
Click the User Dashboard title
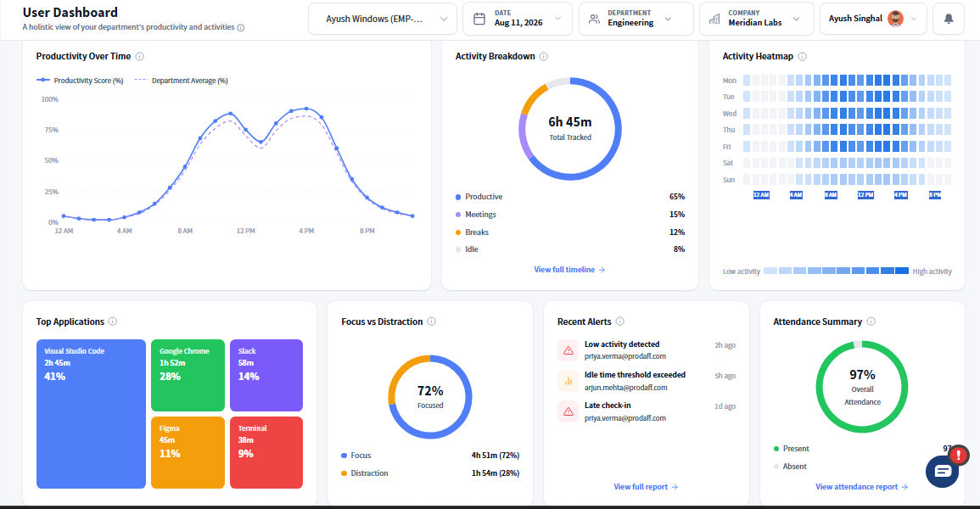click(x=70, y=13)
